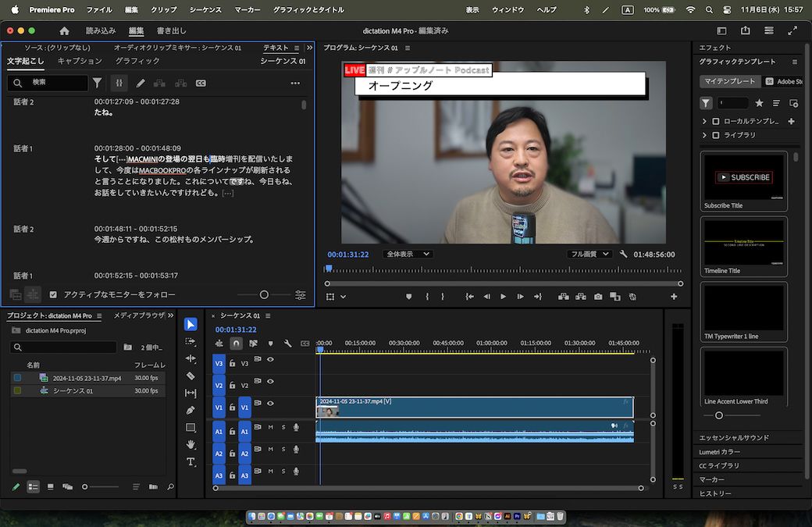Open the Home screen icon

pos(64,31)
